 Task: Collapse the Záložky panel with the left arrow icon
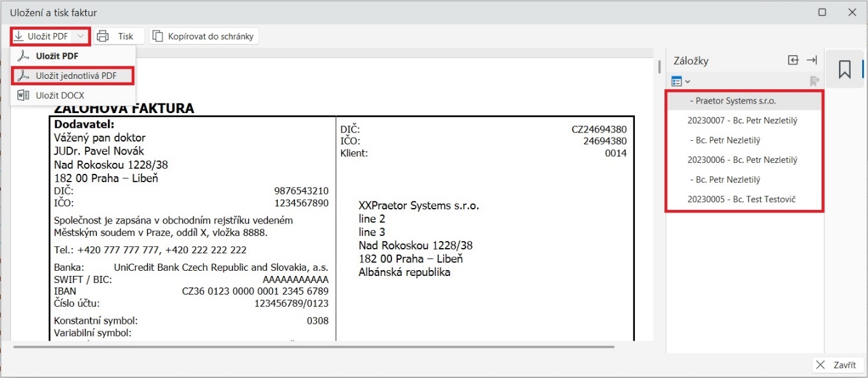792,59
